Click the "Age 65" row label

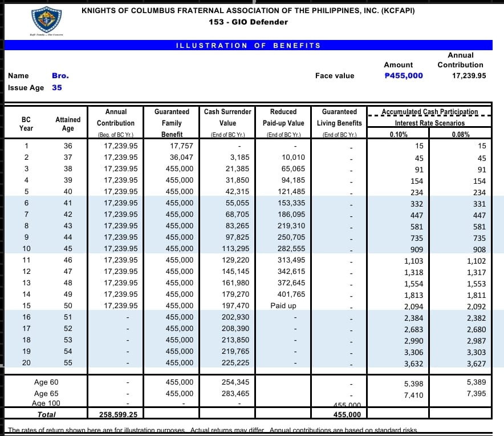point(46,394)
